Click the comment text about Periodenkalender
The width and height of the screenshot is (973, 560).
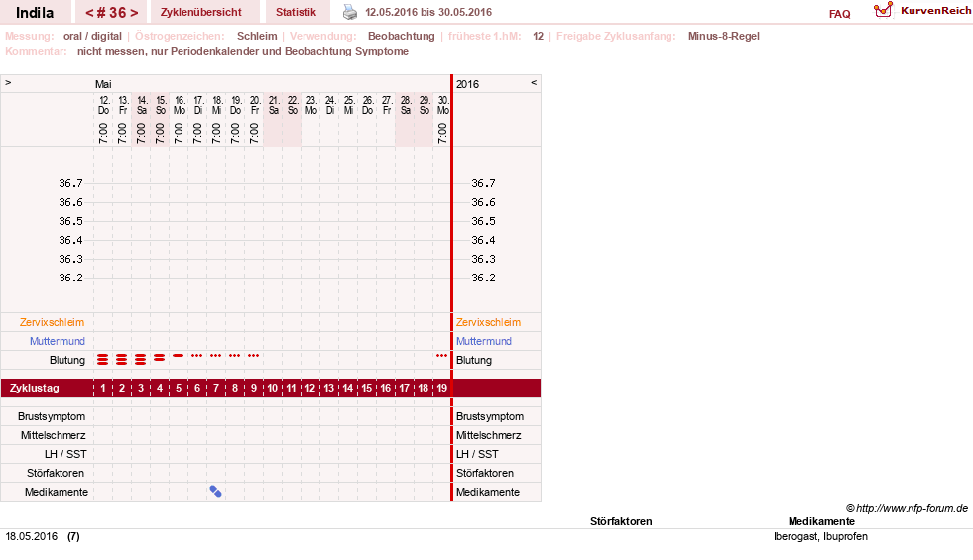[243, 51]
